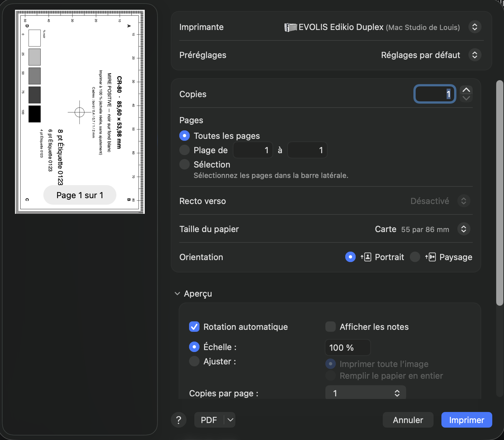
Task: Decrease copies with the down stepper arrow
Action: point(466,98)
